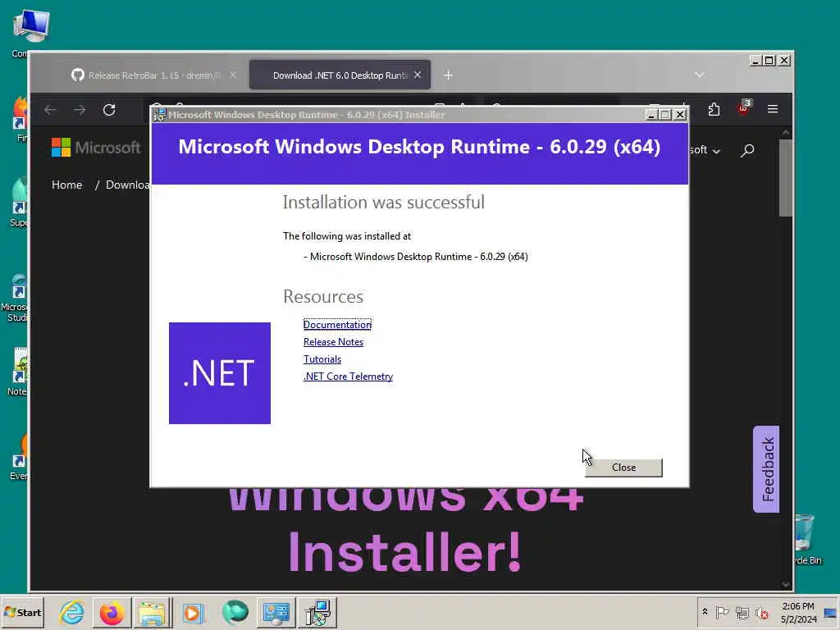840x630 pixels.
Task: Open the muted volume tray icon
Action: click(761, 612)
